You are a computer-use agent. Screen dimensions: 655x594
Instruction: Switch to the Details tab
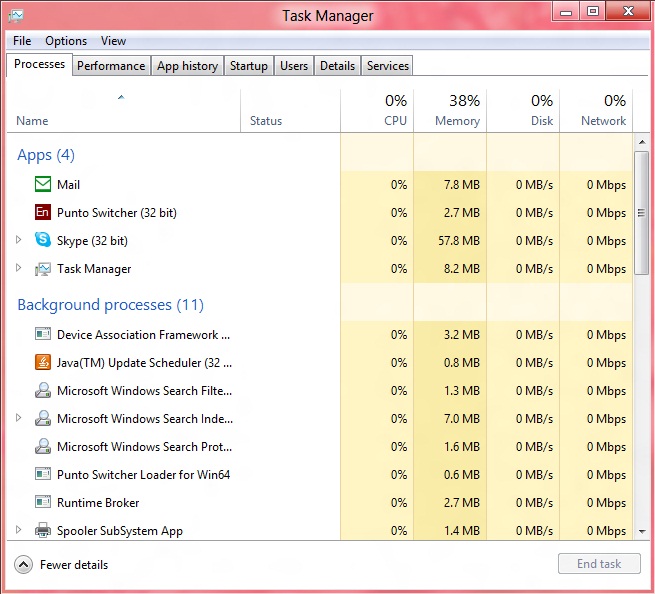tap(337, 66)
